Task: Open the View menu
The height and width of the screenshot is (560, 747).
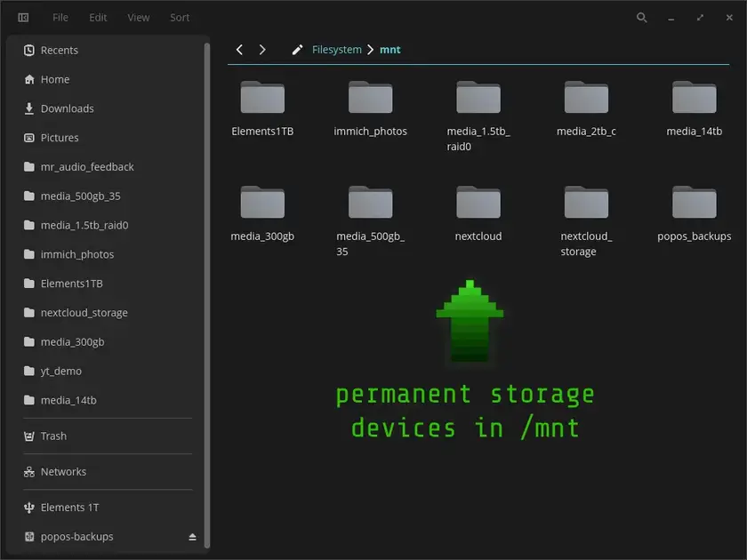Action: (x=138, y=18)
